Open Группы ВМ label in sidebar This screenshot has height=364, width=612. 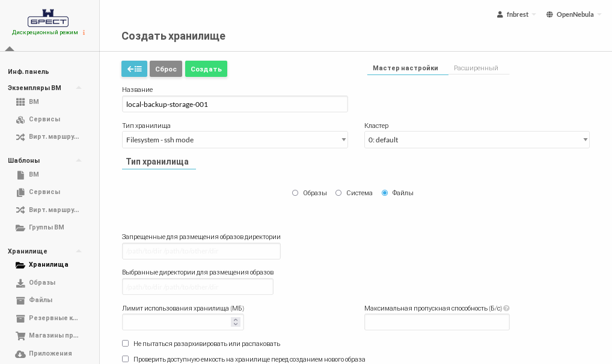(x=46, y=227)
